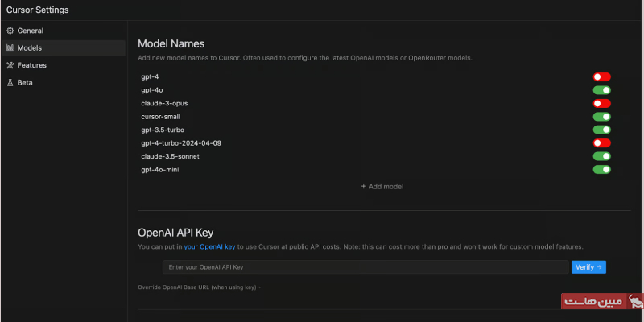Click the gpt-3.5-turbo model name
644x322 pixels.
pyautogui.click(x=163, y=130)
